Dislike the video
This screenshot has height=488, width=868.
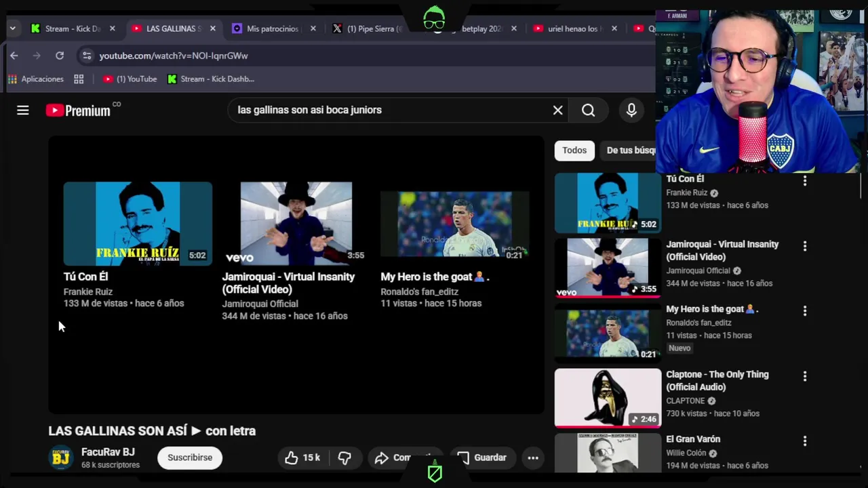(x=344, y=458)
